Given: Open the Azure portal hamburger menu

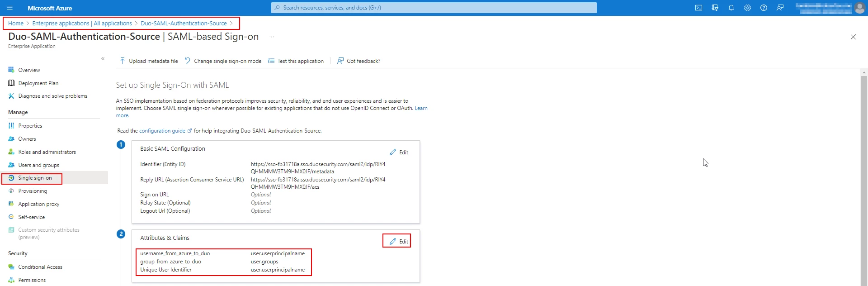Looking at the screenshot, I should (10, 8).
